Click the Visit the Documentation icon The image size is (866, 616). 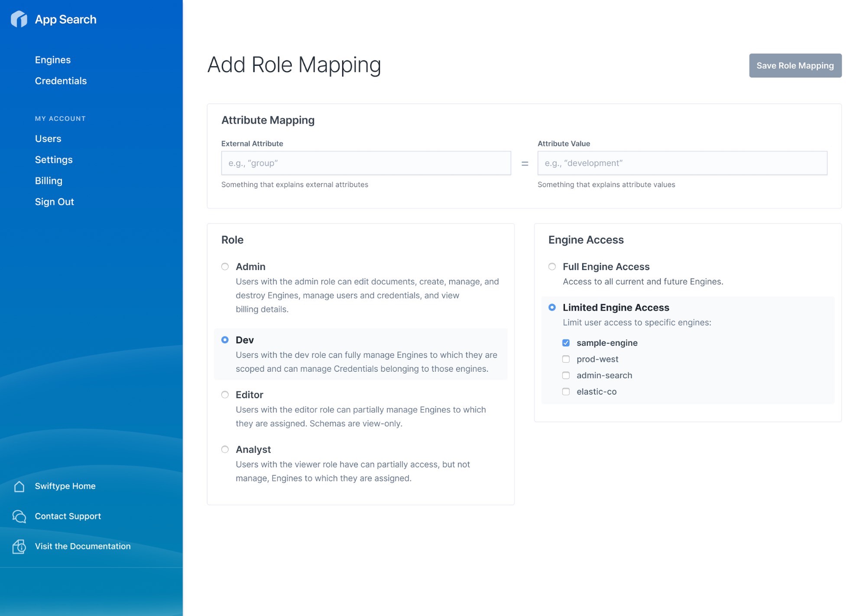pos(19,545)
